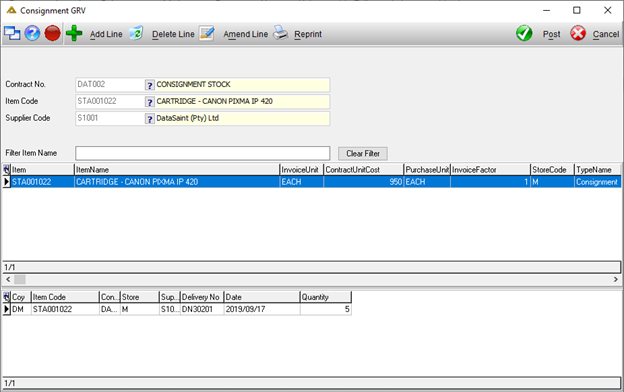
Task: Click the ContractUnitCost column header
Action: [364, 170]
